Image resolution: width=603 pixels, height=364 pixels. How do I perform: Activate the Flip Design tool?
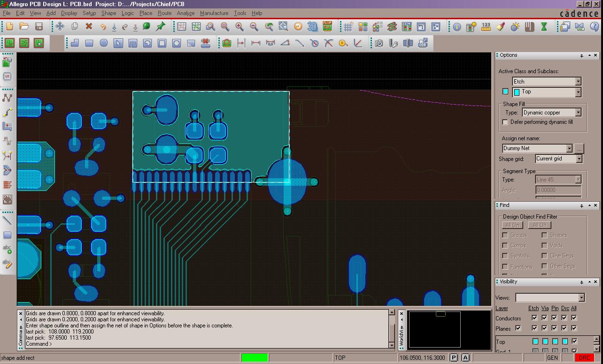coord(327,27)
